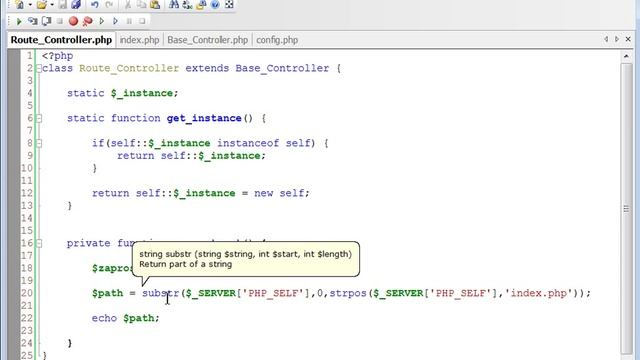
Task: Collapse the get_instance function fold marker
Action: coord(39,119)
